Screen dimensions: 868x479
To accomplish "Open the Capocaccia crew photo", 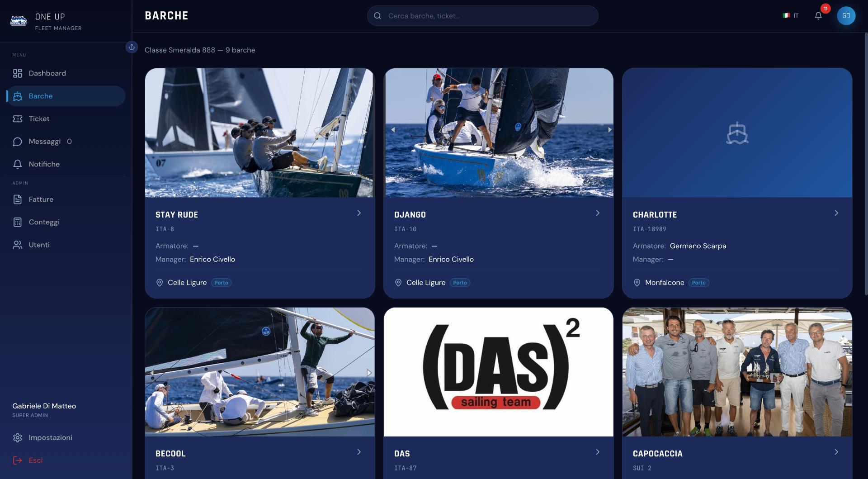I will 737,372.
